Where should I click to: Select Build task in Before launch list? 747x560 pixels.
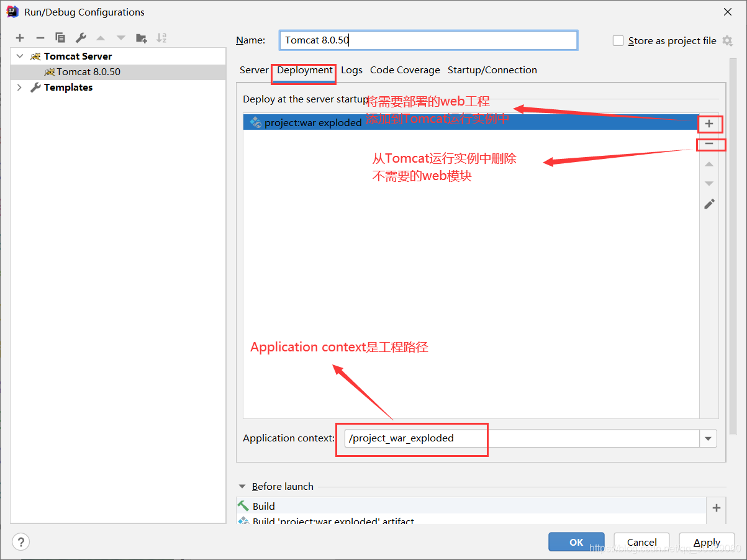471,506
